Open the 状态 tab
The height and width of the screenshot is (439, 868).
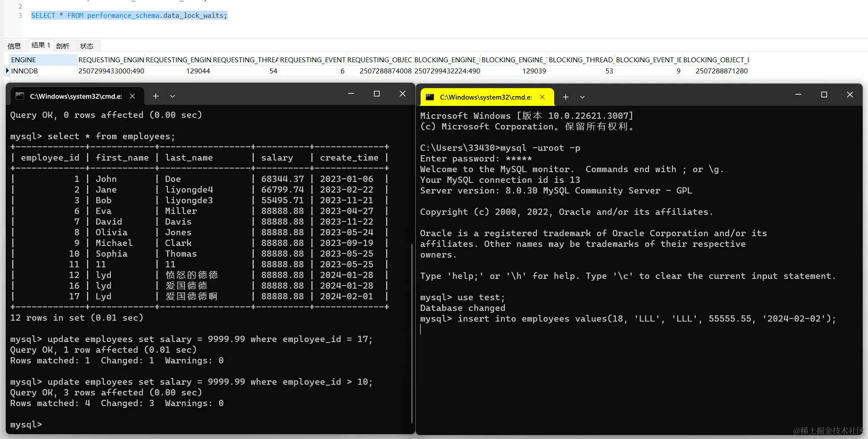[x=87, y=46]
